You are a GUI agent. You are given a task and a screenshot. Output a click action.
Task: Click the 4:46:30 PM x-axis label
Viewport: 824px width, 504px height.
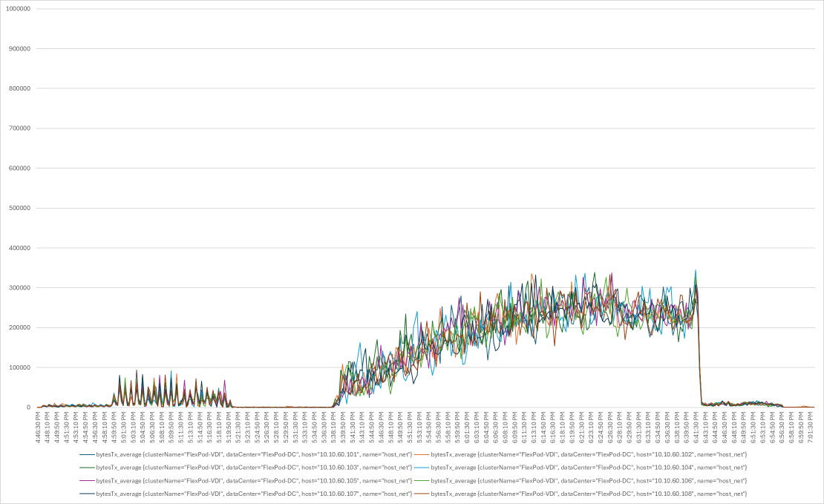pos(39,428)
